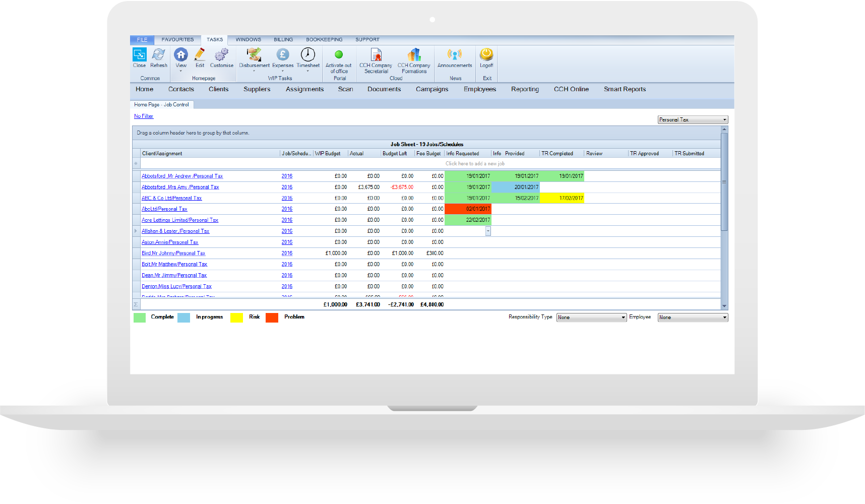The height and width of the screenshot is (504, 865).
Task: Switch to the Billing ribbon tab
Action: 283,39
